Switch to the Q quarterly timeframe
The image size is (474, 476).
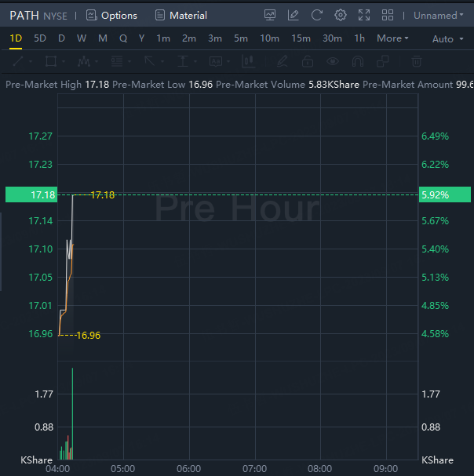(123, 38)
